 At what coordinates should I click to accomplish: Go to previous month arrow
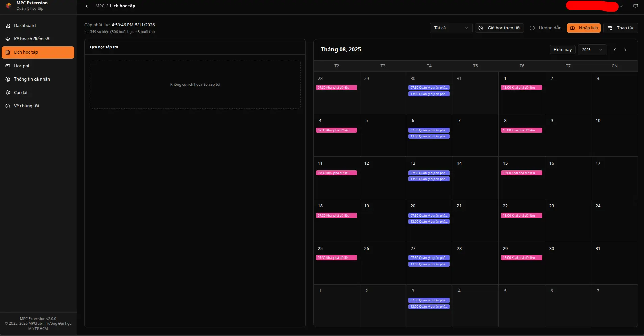coord(615,50)
